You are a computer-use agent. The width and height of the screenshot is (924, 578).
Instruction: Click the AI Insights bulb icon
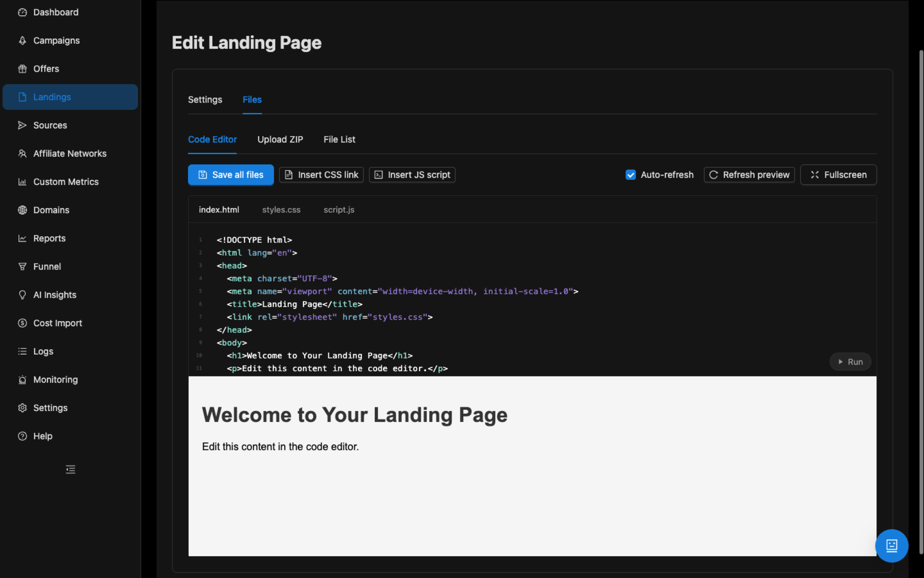click(22, 295)
